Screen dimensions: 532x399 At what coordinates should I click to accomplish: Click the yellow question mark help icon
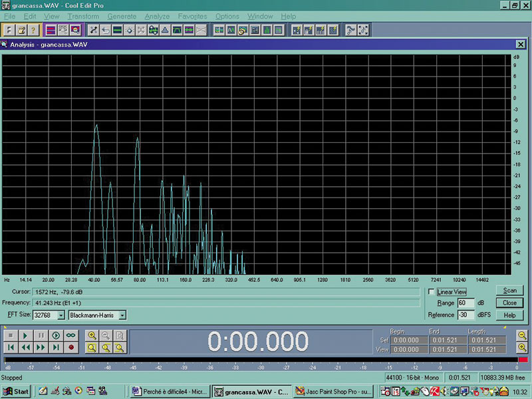(33, 30)
